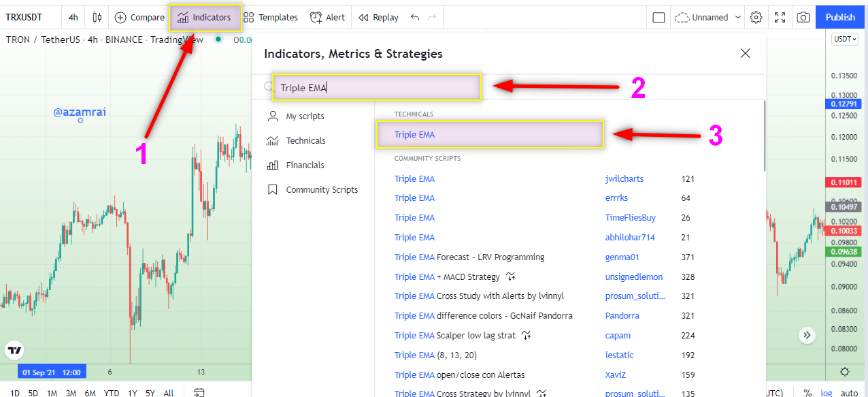Open My scripts category
The width and height of the screenshot is (868, 397).
[x=295, y=116]
